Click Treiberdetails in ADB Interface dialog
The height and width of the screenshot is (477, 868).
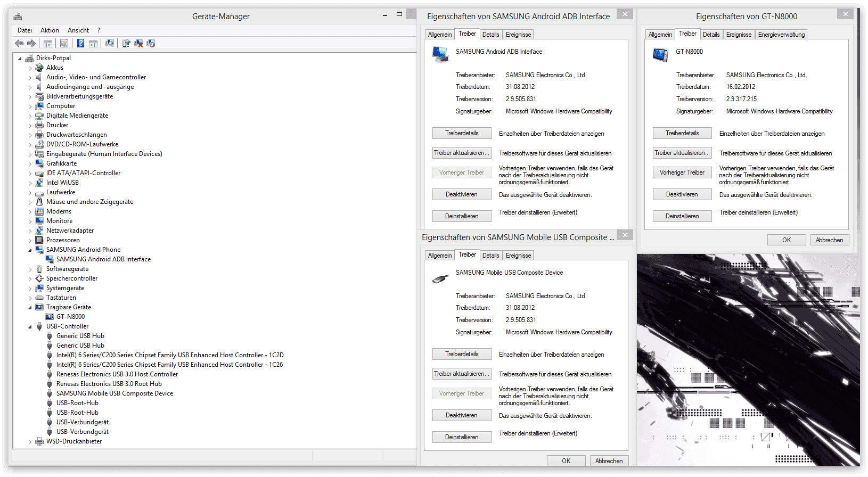(x=462, y=133)
